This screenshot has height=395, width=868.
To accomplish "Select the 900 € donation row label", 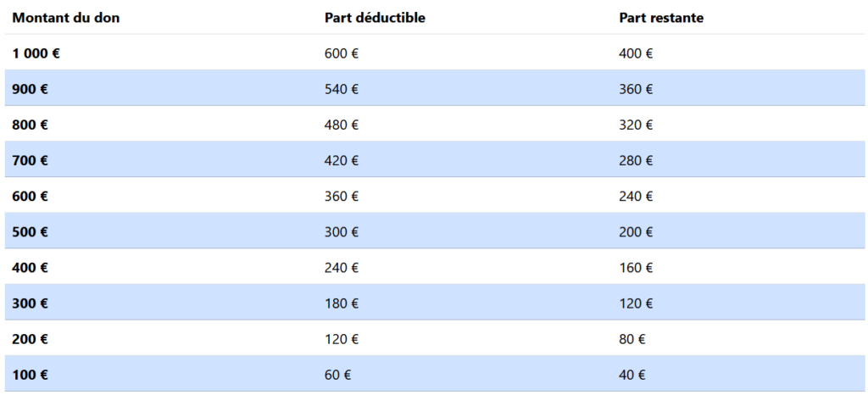I will [30, 89].
